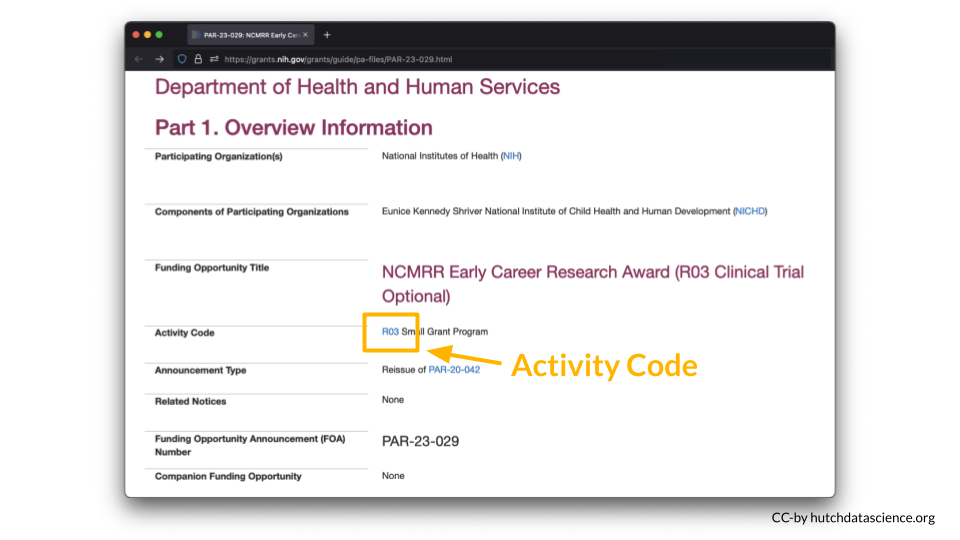The image size is (960, 540).
Task: Click Department of Health and Human Services heading
Action: 357,87
